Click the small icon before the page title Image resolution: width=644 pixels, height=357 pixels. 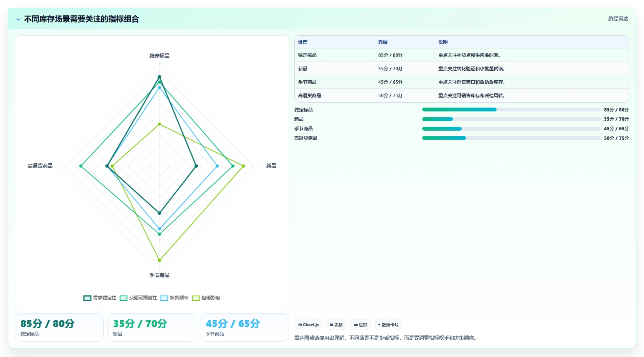pyautogui.click(x=18, y=19)
